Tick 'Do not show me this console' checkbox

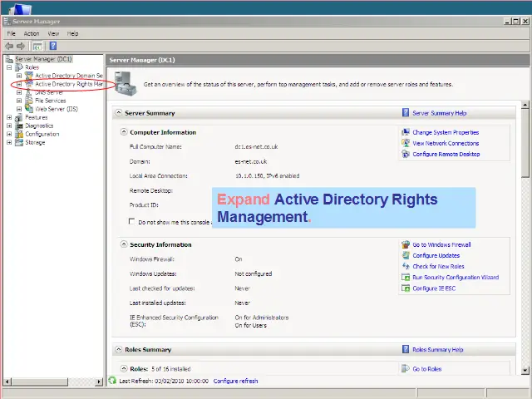pos(132,222)
